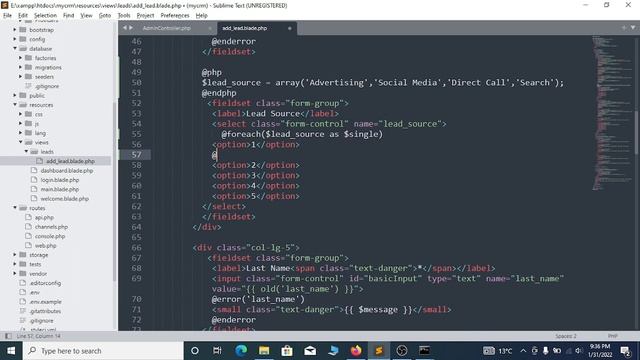Collapse the views folder
Viewport: 640px width, 360px height.
(20, 142)
